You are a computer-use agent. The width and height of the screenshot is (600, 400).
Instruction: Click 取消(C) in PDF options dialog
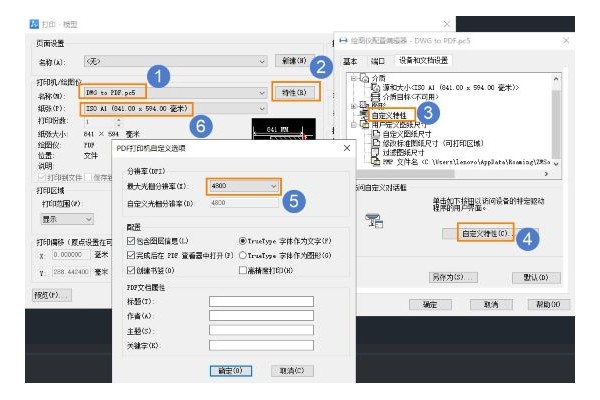(x=292, y=371)
